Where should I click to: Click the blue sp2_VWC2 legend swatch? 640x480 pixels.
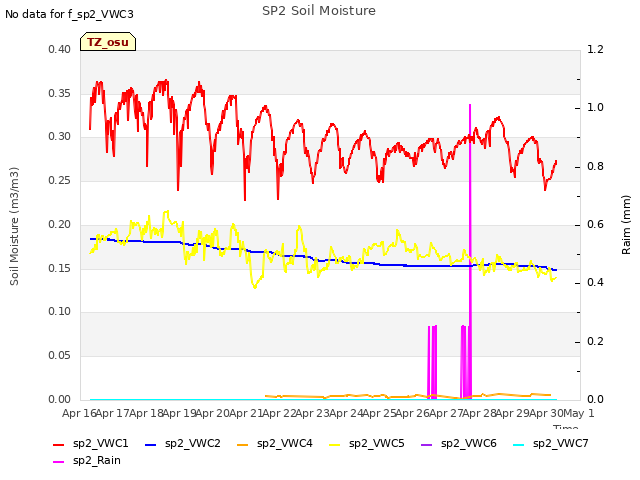(x=151, y=444)
